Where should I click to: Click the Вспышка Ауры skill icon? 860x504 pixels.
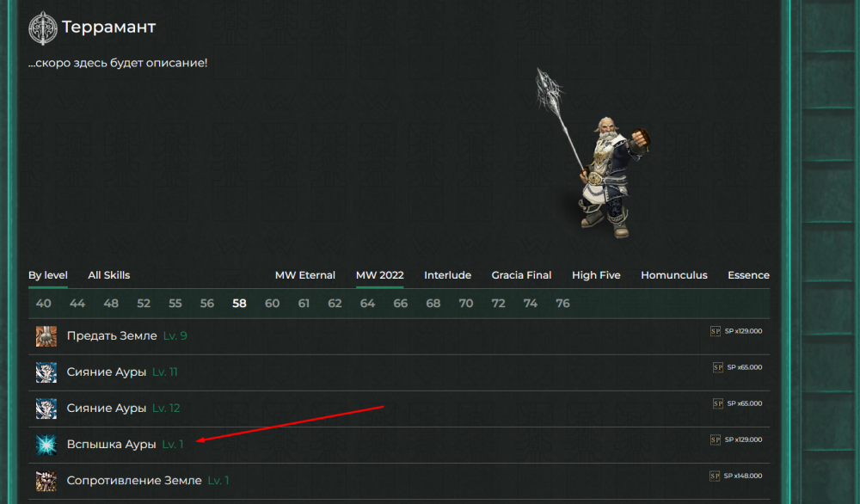[x=46, y=445]
